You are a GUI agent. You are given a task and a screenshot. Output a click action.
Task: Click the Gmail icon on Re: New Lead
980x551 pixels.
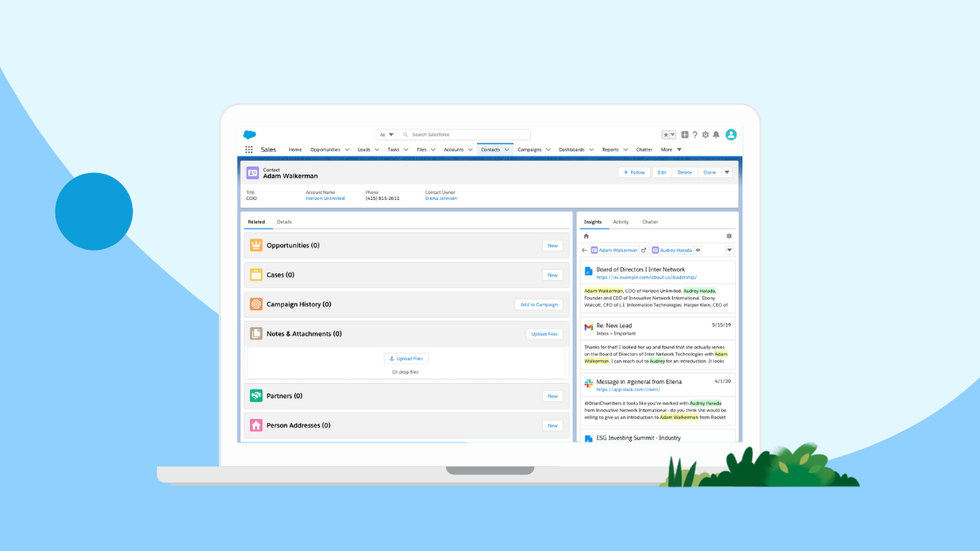[588, 327]
